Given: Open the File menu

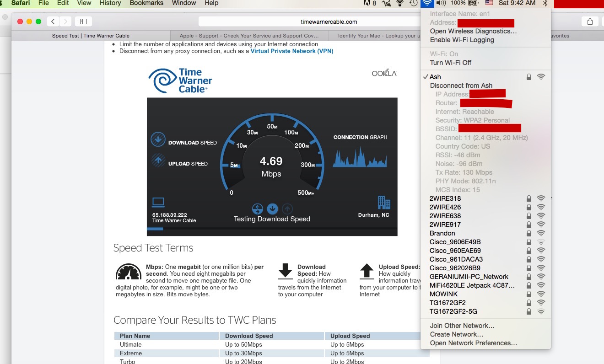Looking at the screenshot, I should pos(43,3).
